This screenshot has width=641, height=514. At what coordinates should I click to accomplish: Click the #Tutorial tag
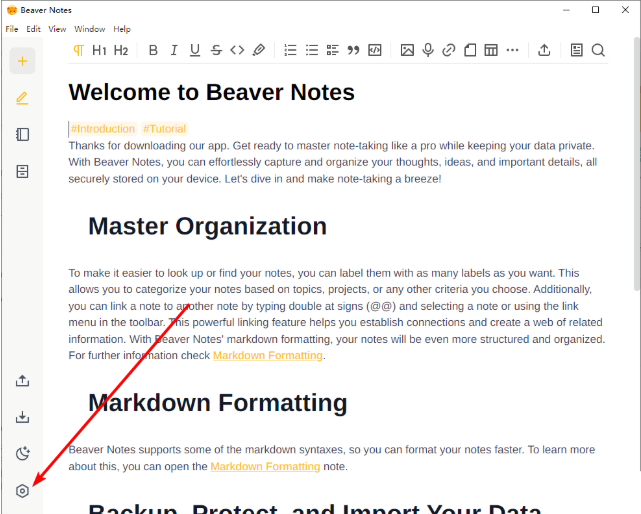(164, 129)
